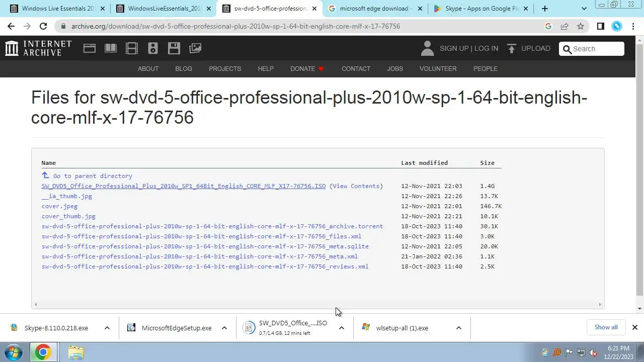Image resolution: width=644 pixels, height=362 pixels.
Task: Open the PROJECTS menu item
Action: pos(225,69)
